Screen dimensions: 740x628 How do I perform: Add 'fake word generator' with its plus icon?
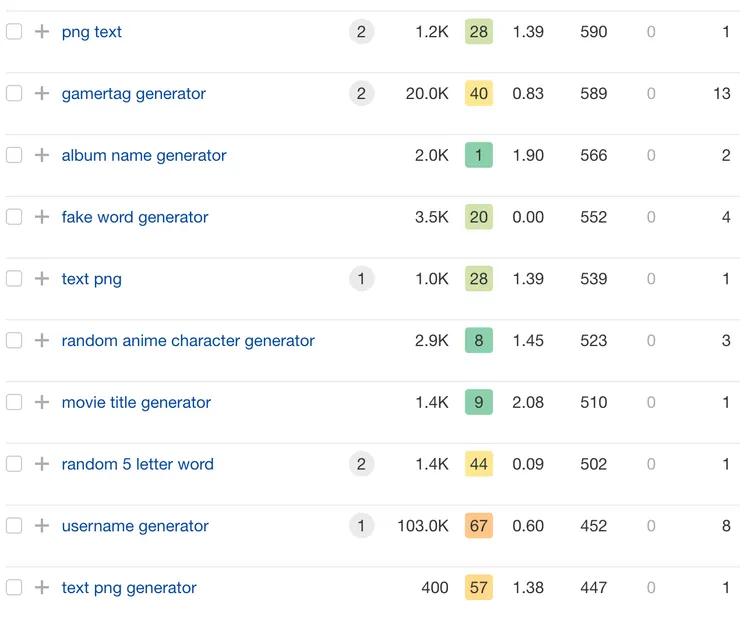click(x=42, y=217)
